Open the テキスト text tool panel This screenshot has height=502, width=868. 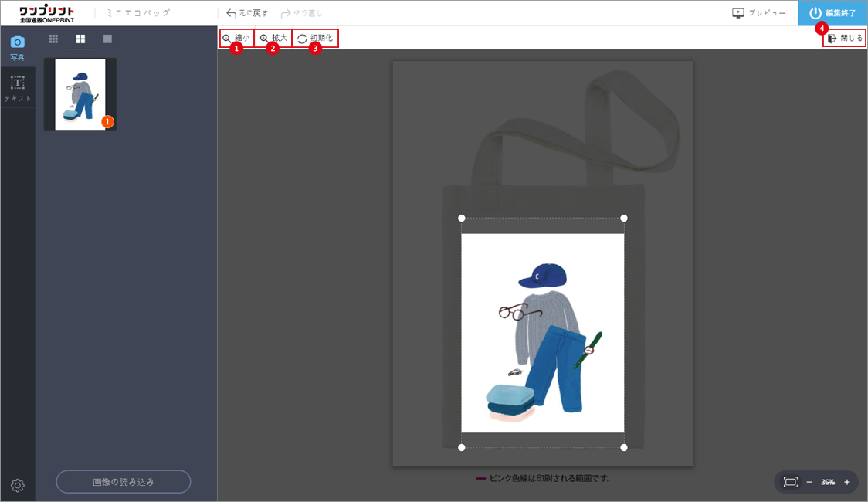pos(17,88)
